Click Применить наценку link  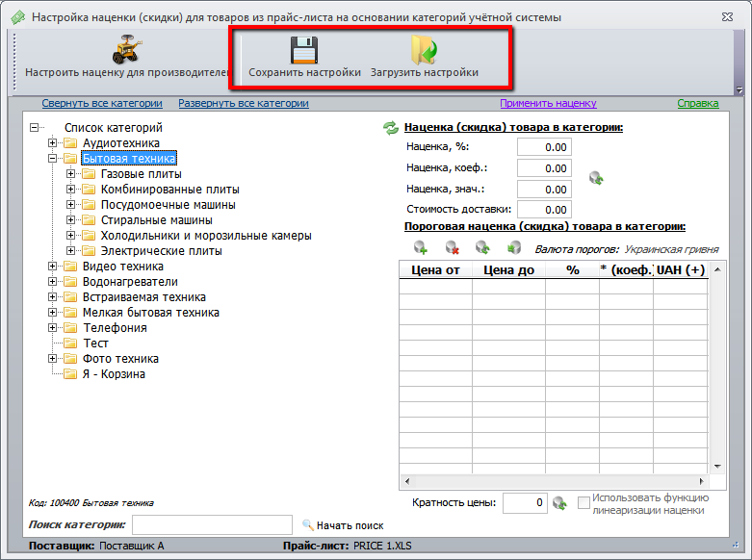tap(548, 103)
